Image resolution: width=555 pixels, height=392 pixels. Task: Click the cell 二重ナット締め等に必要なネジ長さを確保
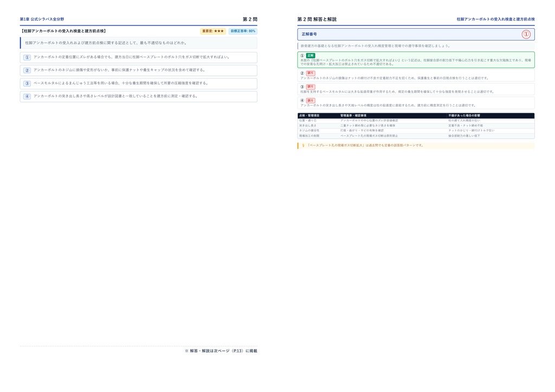[x=368, y=126]
